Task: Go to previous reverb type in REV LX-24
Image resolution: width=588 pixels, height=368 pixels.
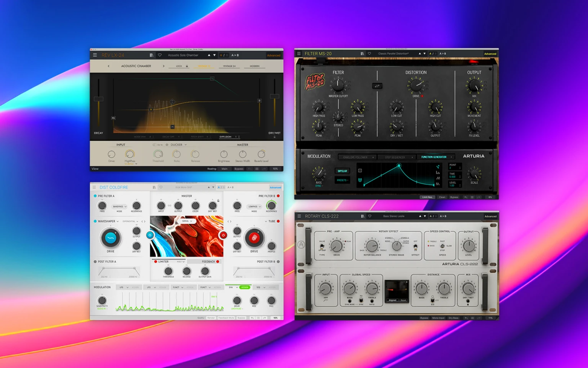Action: [109, 66]
